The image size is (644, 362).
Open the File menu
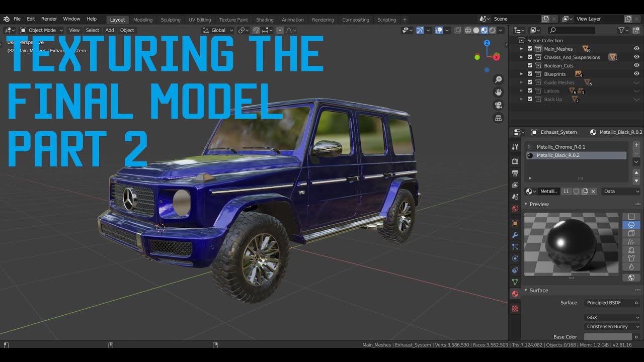17,19
